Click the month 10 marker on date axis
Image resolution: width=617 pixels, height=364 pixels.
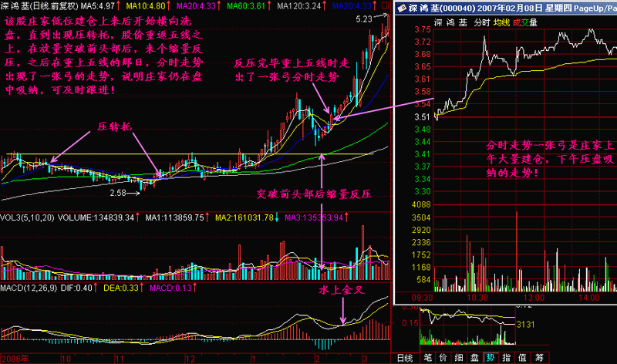(x=66, y=359)
